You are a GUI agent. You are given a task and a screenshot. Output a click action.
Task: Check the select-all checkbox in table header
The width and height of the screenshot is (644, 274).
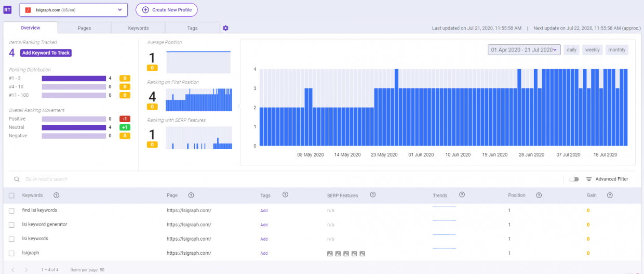[12, 195]
